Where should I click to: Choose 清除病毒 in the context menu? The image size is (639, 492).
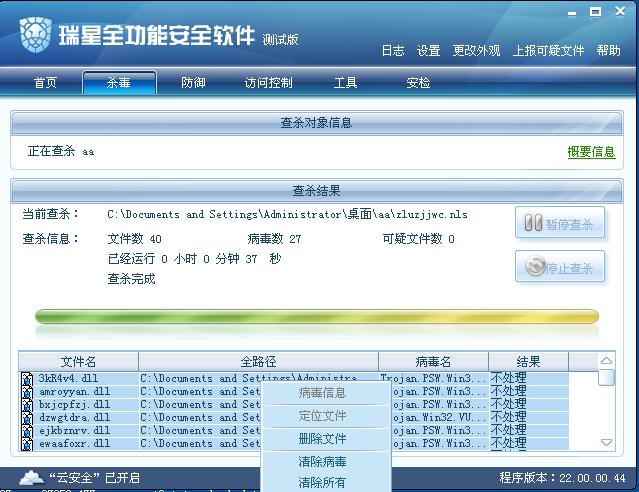325,462
